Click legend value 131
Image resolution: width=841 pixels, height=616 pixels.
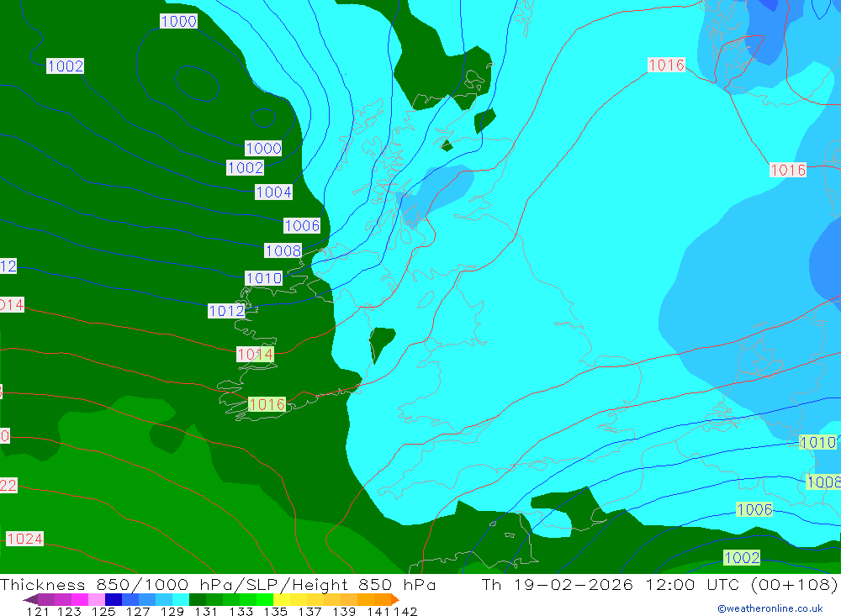(206, 612)
